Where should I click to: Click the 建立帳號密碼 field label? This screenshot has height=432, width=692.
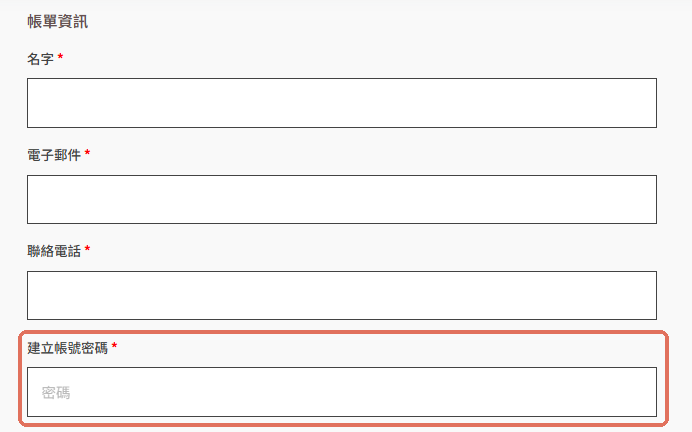pyautogui.click(x=68, y=348)
